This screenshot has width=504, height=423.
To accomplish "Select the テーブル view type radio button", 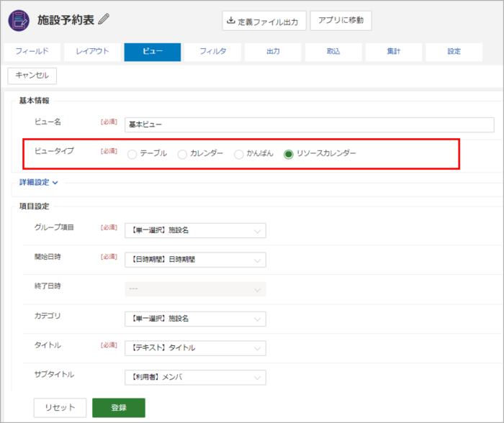I will pyautogui.click(x=132, y=155).
